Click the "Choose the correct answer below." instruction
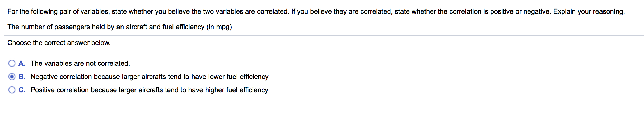This screenshot has width=644, height=132. point(59,43)
